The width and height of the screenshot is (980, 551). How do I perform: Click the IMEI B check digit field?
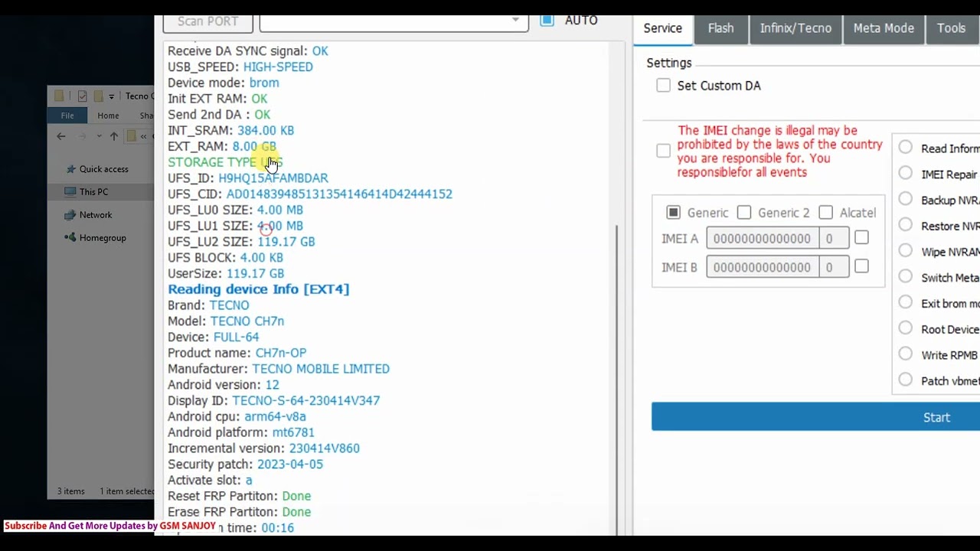tap(834, 267)
